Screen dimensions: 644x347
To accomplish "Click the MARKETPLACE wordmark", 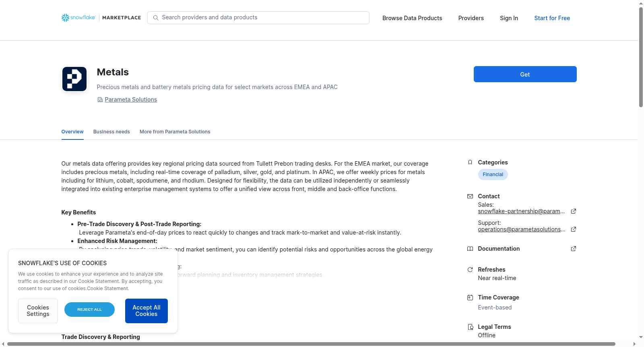I will coord(122,18).
